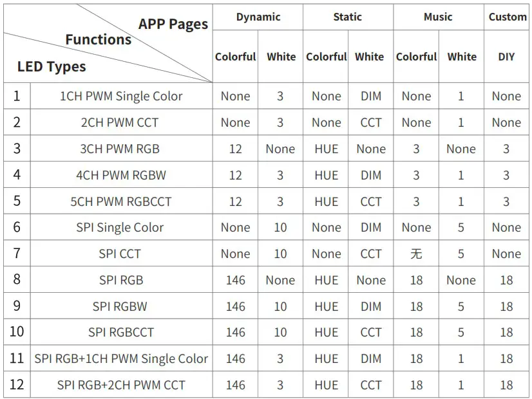This screenshot has height=399, width=532.
Task: Click Dynamic White '10' in SPI Single Color row
Action: [x=280, y=227]
